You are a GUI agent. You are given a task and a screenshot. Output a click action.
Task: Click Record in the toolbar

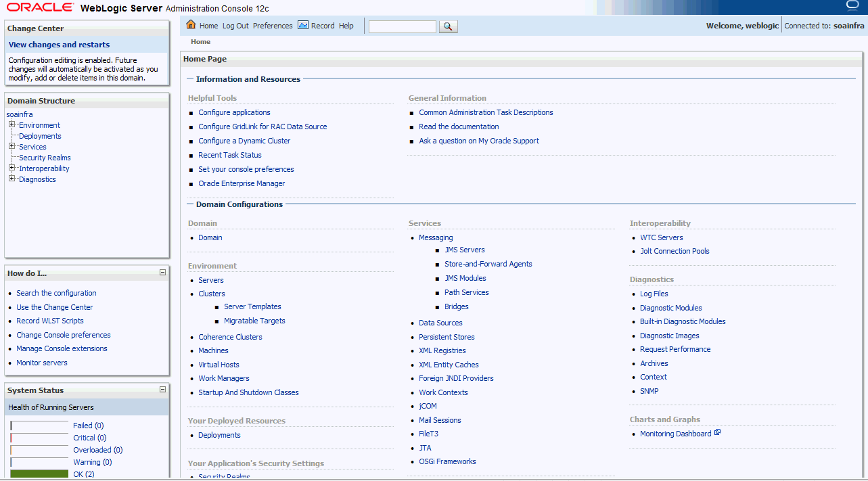[323, 26]
